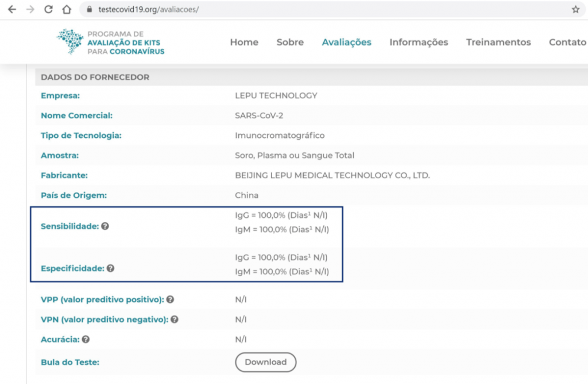Click the Especificidade label
588x384 pixels.
72,268
